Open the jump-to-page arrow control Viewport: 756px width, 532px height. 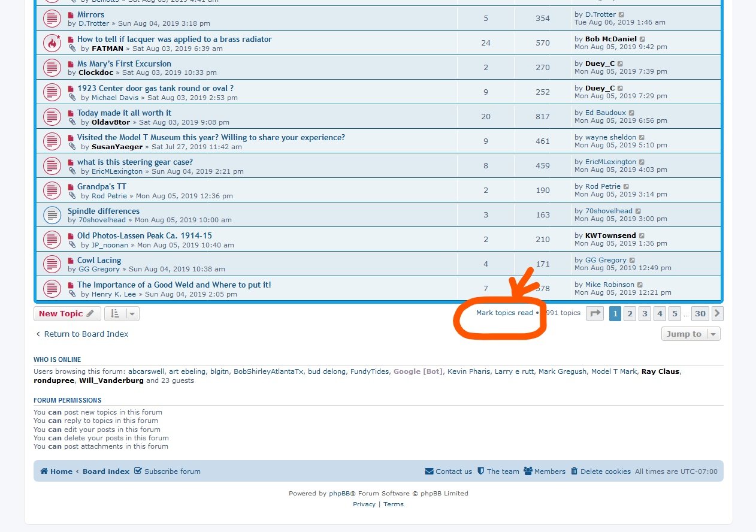pos(594,313)
